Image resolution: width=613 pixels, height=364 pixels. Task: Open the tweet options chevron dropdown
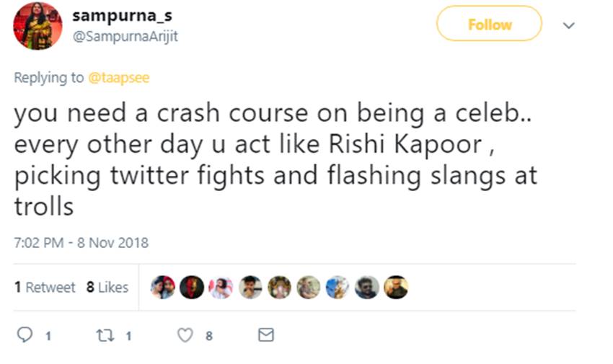coord(568,25)
